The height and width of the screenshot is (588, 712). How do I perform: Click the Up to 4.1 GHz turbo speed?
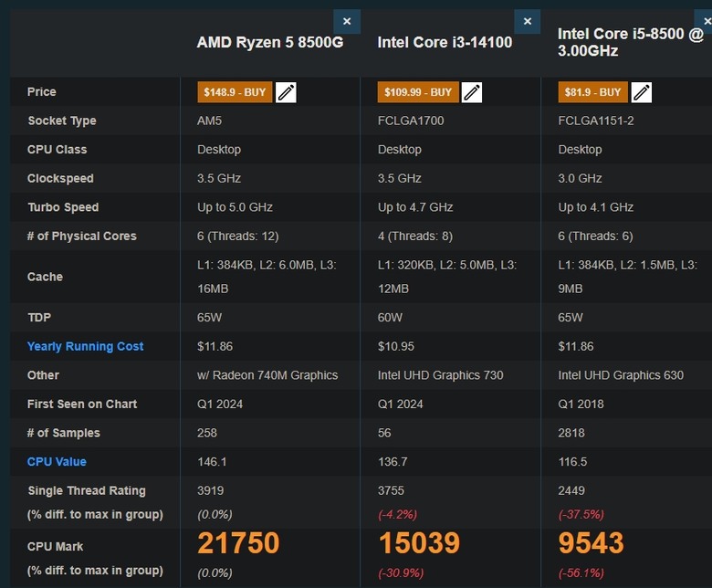[596, 207]
